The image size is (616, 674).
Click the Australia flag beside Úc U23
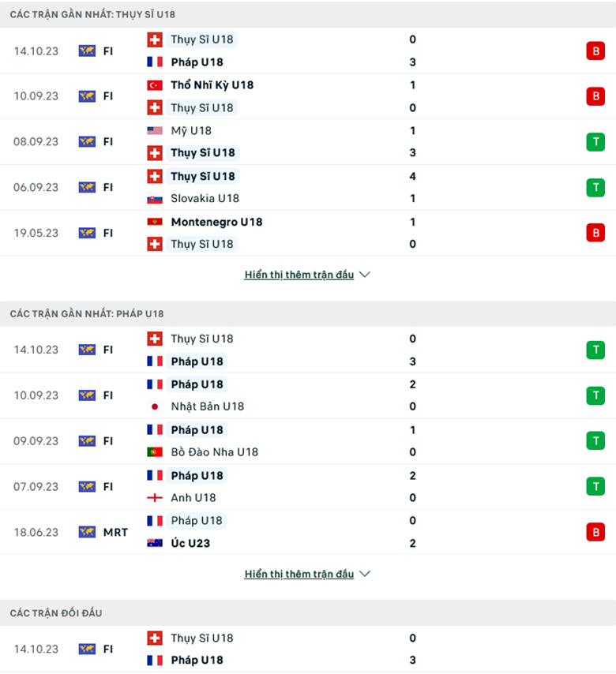155,544
